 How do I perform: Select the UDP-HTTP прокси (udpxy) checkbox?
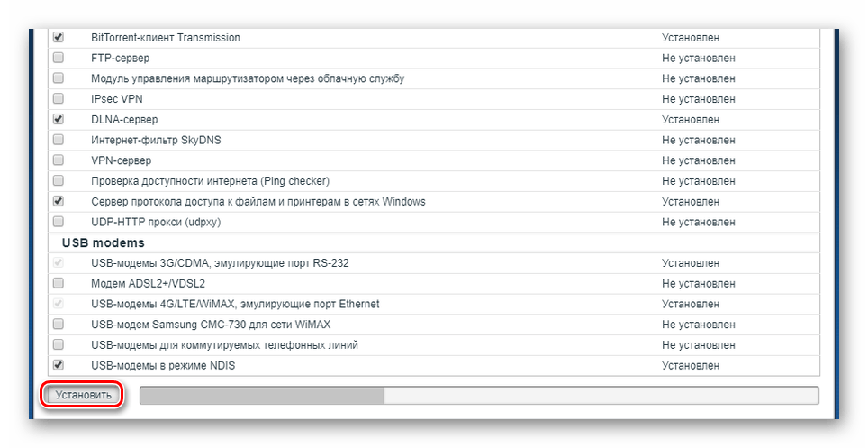[x=59, y=222]
